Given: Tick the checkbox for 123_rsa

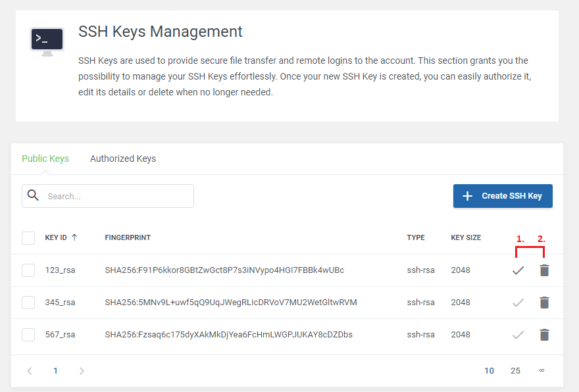Looking at the screenshot, I should [x=28, y=270].
